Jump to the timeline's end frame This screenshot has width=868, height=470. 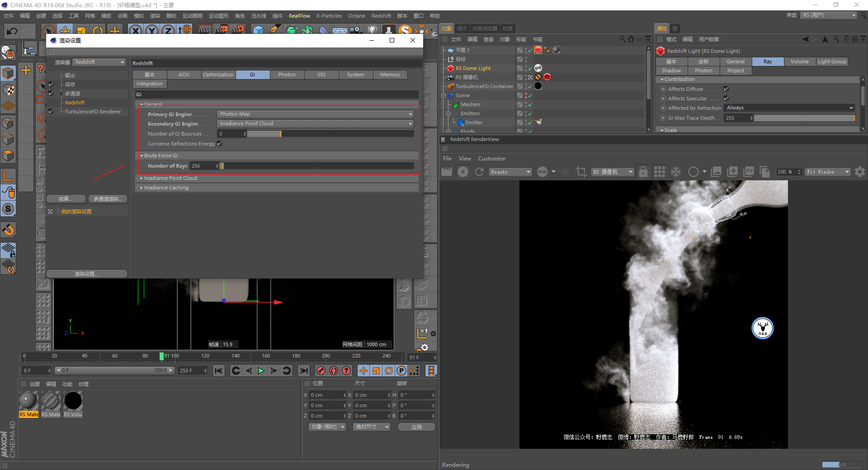click(304, 371)
